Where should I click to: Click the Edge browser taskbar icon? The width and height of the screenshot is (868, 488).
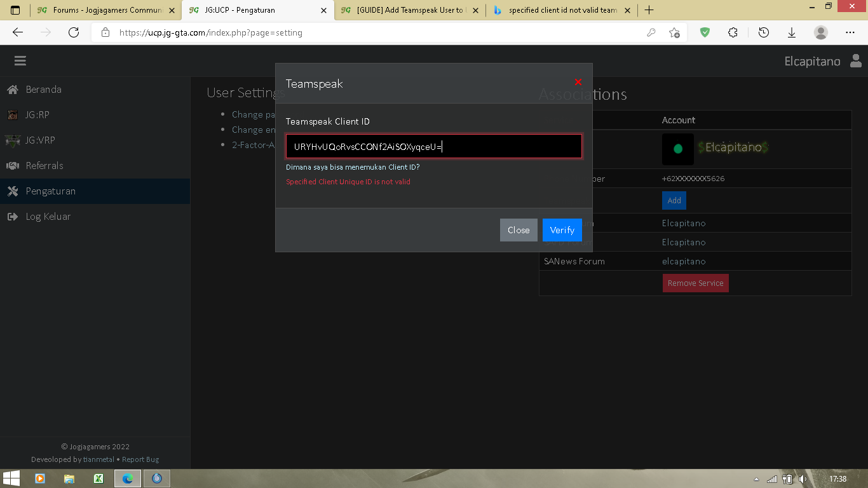pyautogui.click(x=128, y=478)
